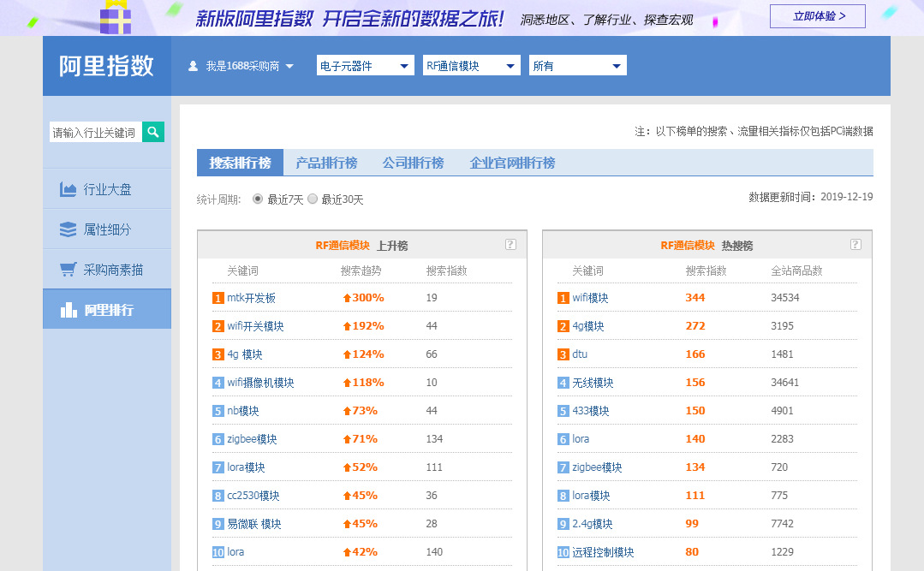The width and height of the screenshot is (924, 571).
Task: Open the nb模块 keyword link
Action: [x=243, y=411]
